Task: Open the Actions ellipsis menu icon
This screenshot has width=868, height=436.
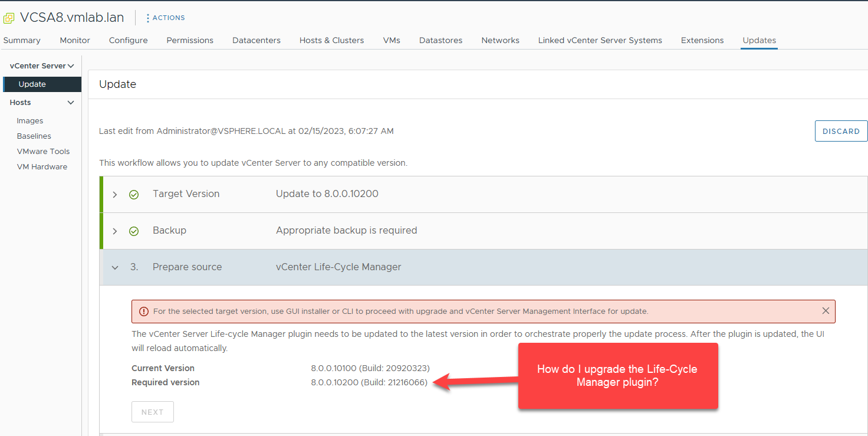Action: point(147,17)
